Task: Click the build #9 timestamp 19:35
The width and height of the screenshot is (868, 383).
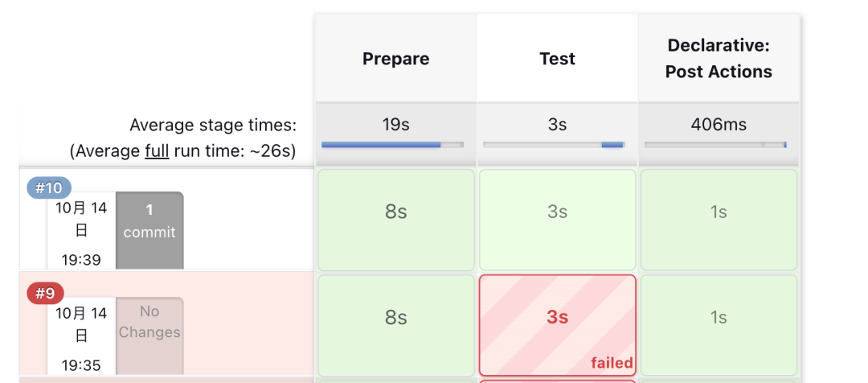Action: 81,365
